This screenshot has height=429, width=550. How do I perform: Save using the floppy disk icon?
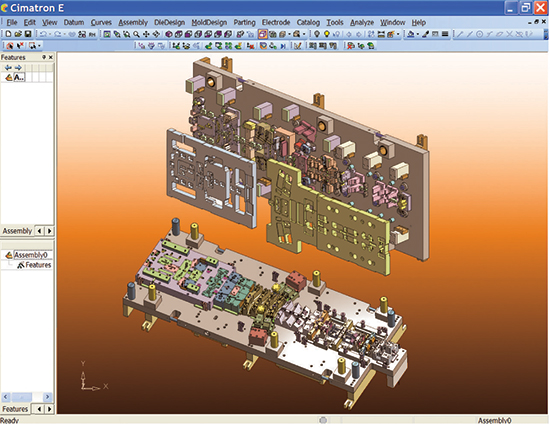28,34
